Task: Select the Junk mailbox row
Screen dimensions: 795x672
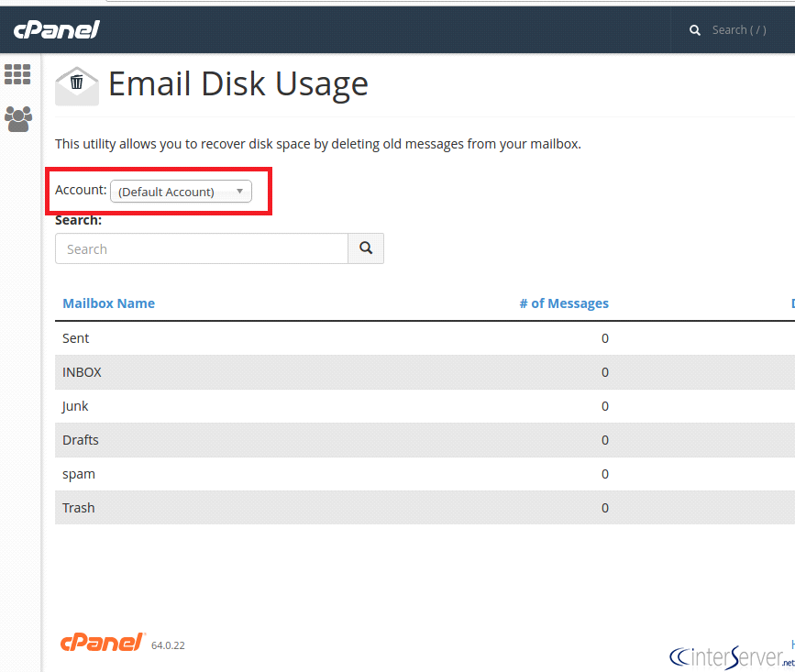Action: [x=75, y=405]
